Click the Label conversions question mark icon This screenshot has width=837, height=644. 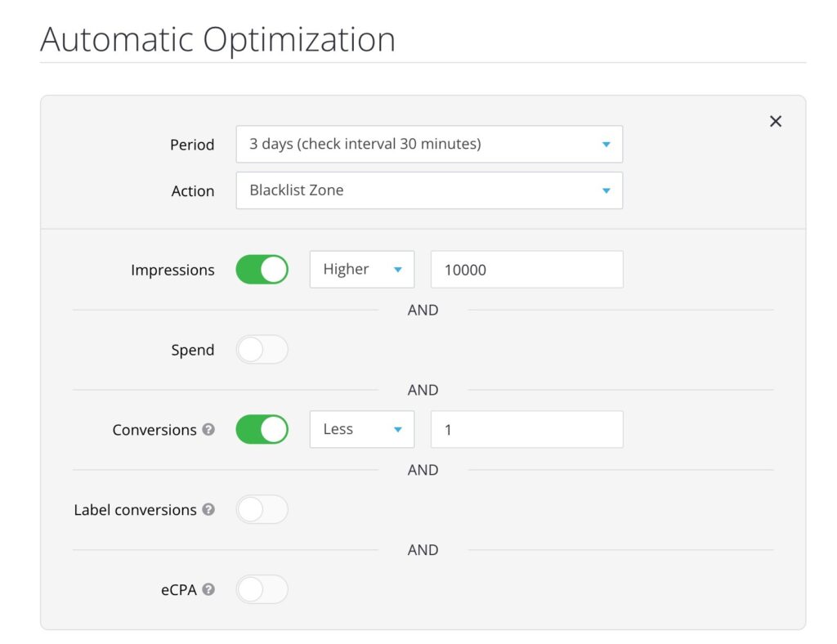click(x=208, y=509)
